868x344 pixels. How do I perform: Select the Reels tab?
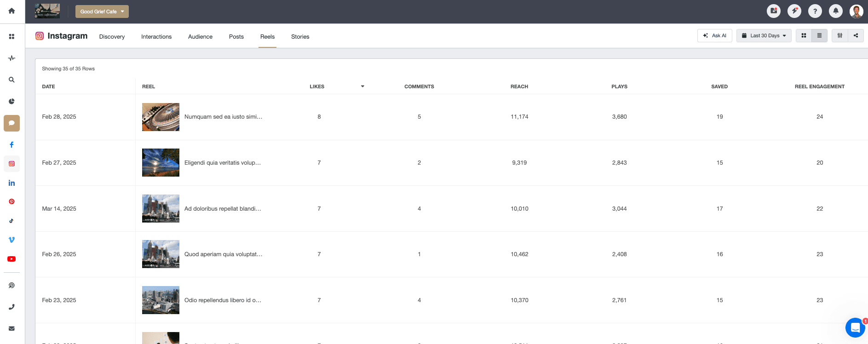(x=267, y=37)
